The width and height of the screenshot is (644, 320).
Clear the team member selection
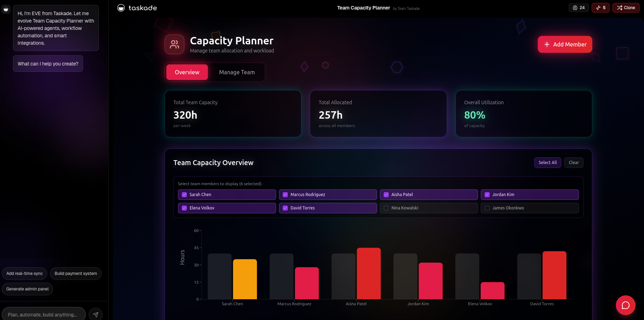pyautogui.click(x=574, y=163)
